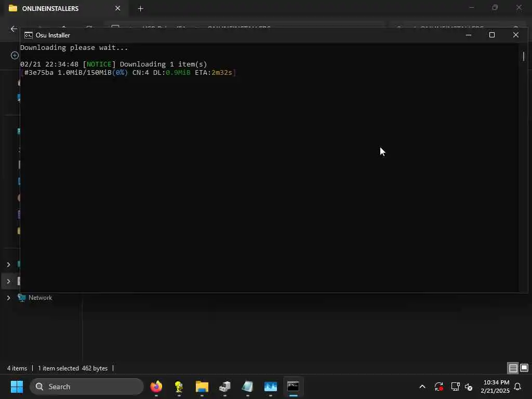Open the sync status tray icon

click(438, 387)
